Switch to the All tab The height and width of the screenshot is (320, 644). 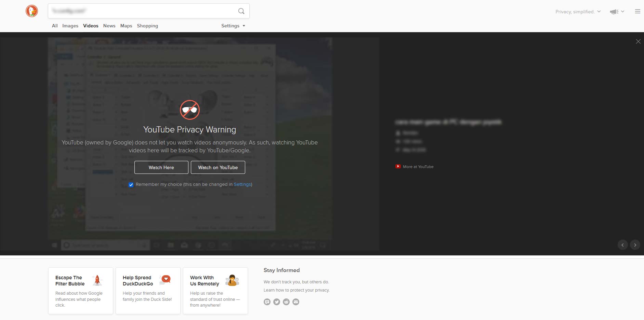pos(55,26)
